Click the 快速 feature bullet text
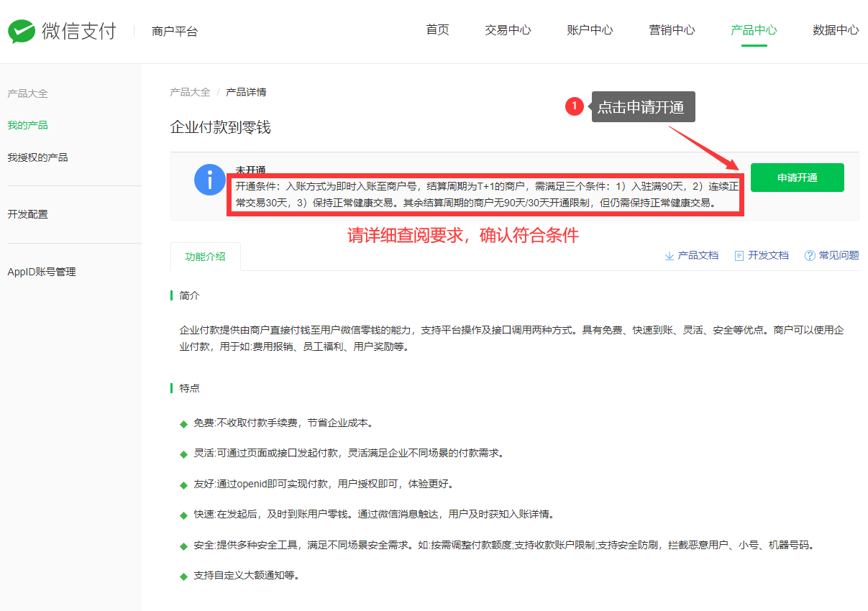The width and height of the screenshot is (868, 611). pyautogui.click(x=374, y=515)
